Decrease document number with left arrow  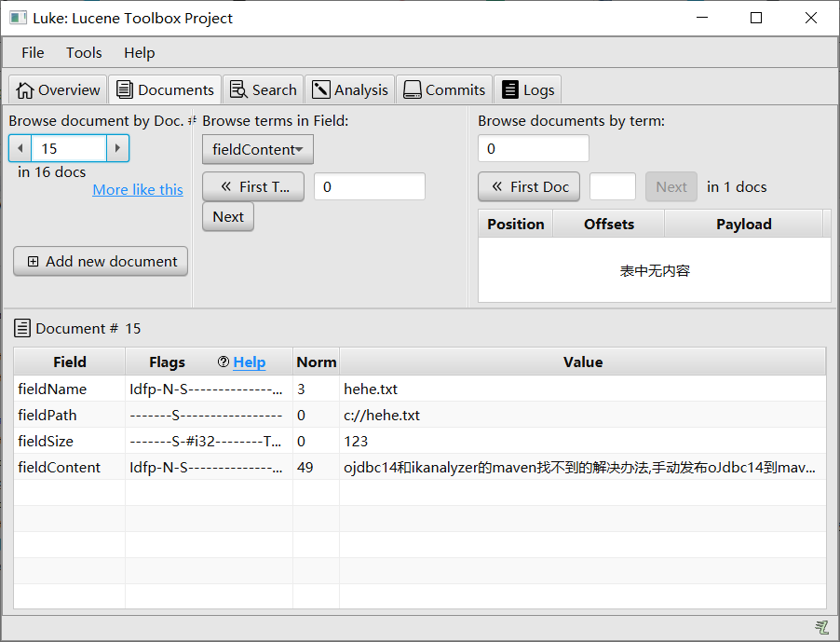click(x=20, y=148)
